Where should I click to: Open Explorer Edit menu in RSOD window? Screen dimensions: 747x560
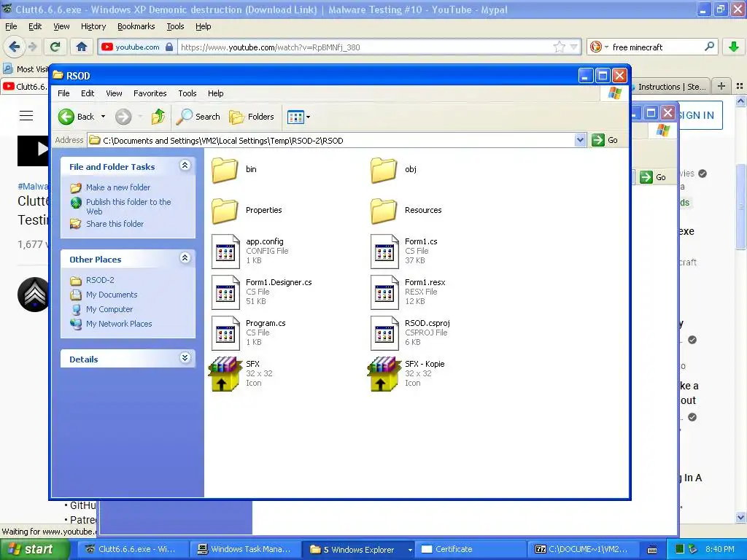tap(88, 93)
